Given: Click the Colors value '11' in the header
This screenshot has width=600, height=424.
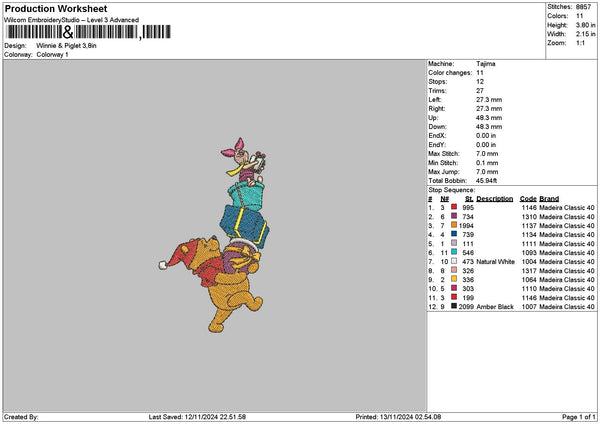Looking at the screenshot, I should 579,16.
